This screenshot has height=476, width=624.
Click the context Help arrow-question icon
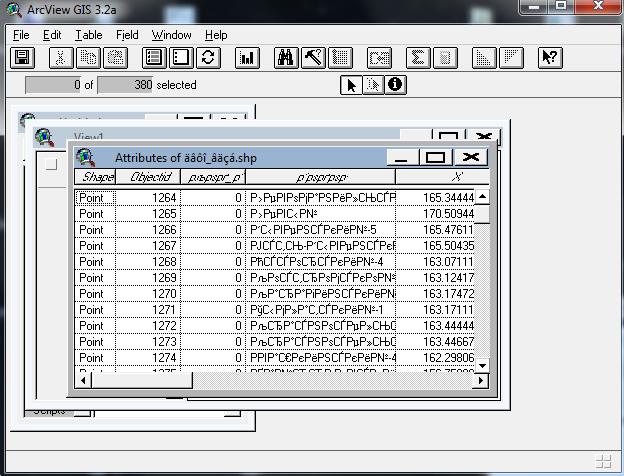(x=550, y=58)
